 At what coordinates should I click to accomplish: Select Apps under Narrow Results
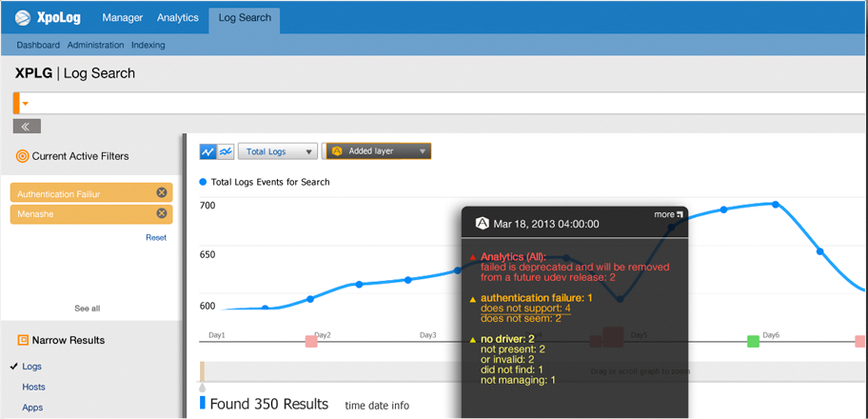(32, 408)
